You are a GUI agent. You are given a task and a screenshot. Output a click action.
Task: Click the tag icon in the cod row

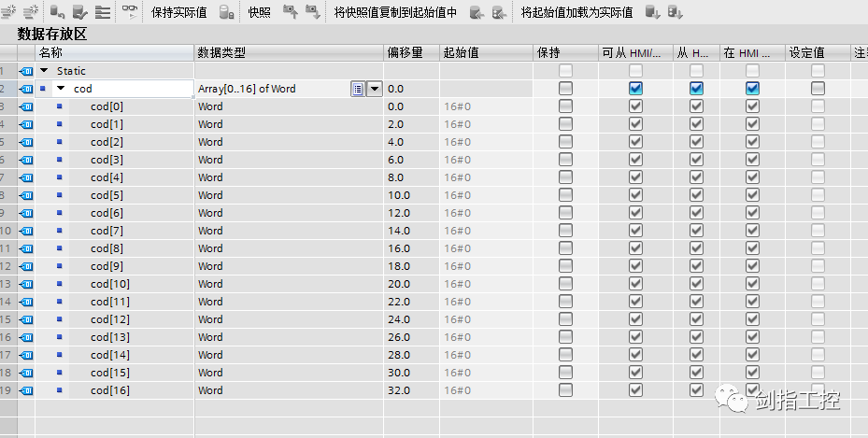[x=26, y=89]
